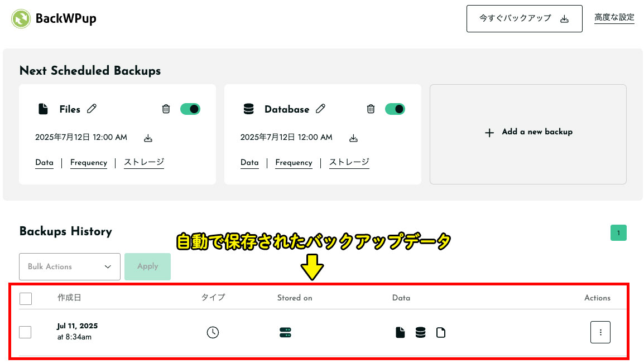
Task: Click the BackWPup logo icon
Action: click(21, 18)
